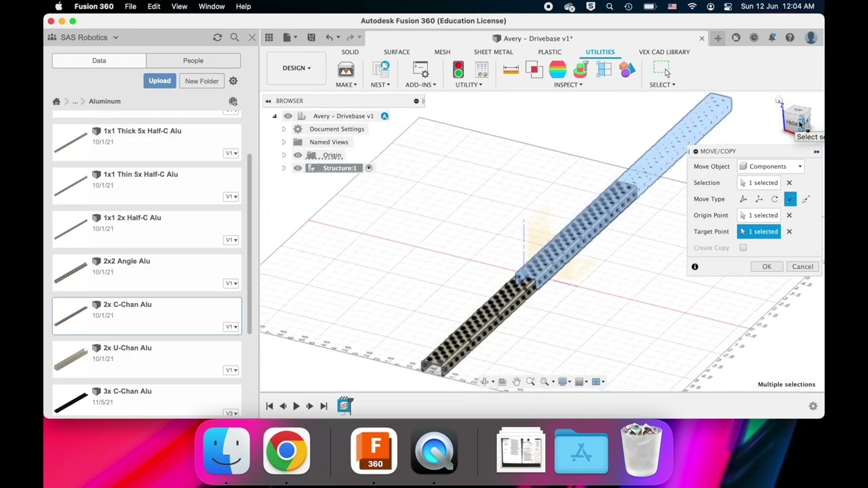This screenshot has height=488, width=868.
Task: Click the Orbit navigation tool
Action: [485, 382]
